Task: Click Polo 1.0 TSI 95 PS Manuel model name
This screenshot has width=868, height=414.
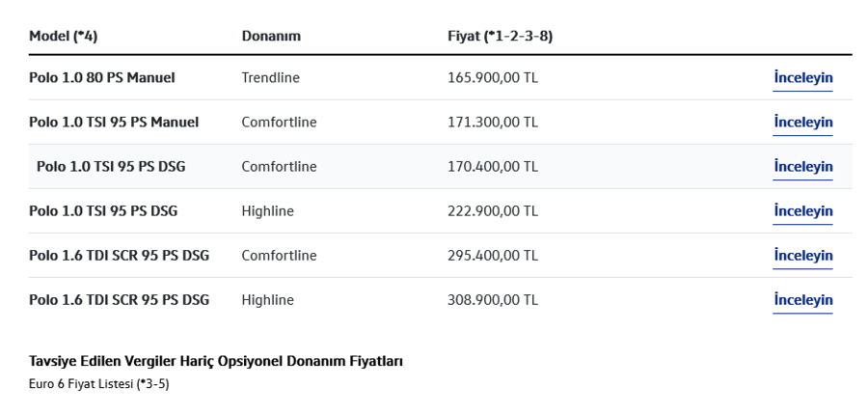Action: pyautogui.click(x=114, y=122)
